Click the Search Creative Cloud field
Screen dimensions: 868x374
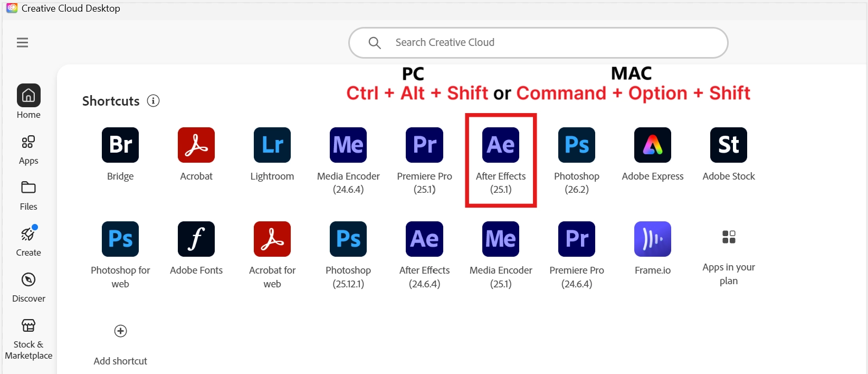(x=538, y=43)
